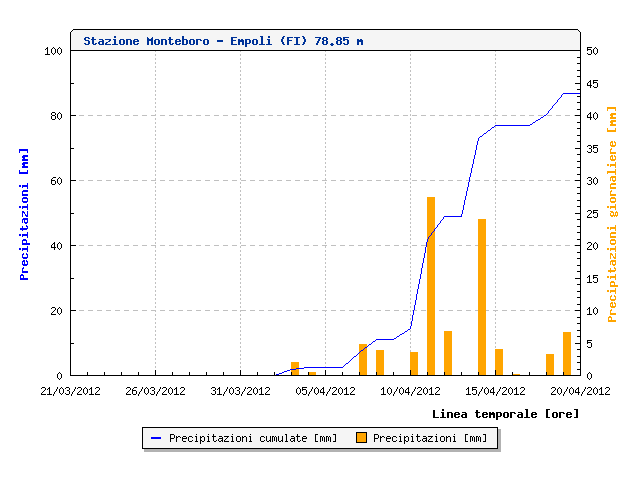Click the 10/04/2012 date on the x-axis
This screenshot has width=640, height=480.
coord(411,391)
